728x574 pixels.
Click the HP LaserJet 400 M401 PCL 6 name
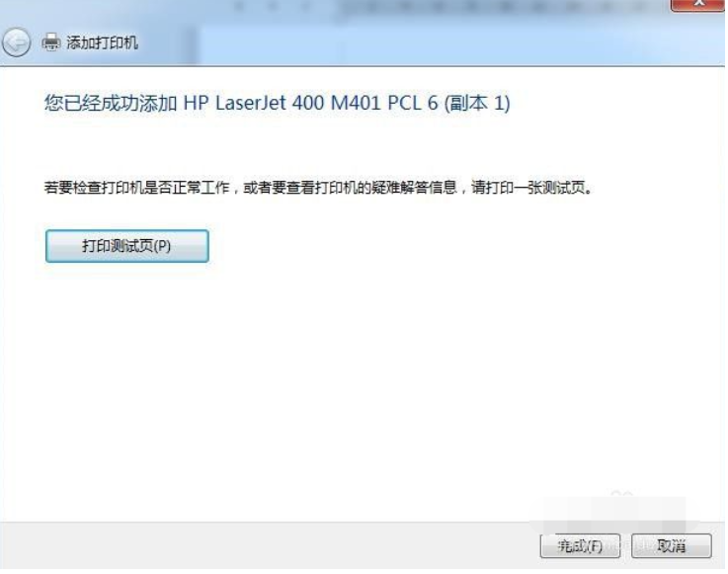tap(310, 103)
